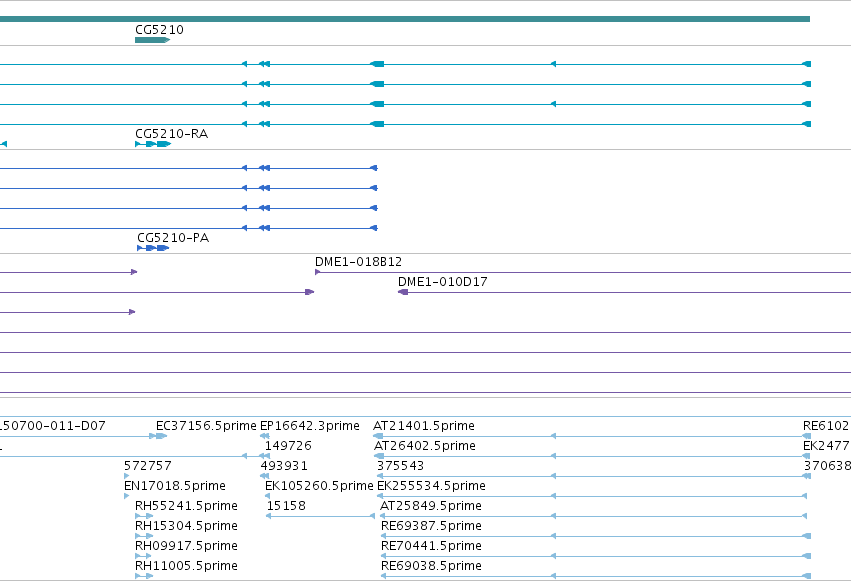851x581 pixels.
Task: Select the CG5210-PA coding sequence glyph
Action: [x=153, y=248]
